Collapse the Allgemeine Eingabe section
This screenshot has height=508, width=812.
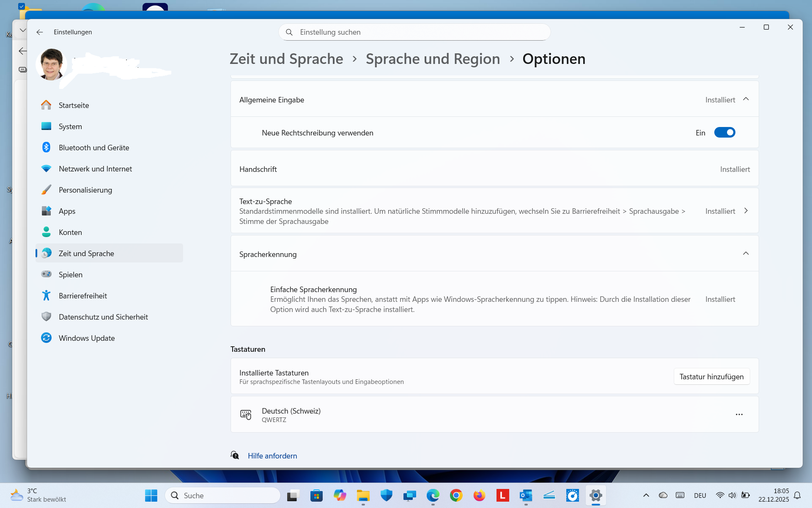tap(746, 99)
